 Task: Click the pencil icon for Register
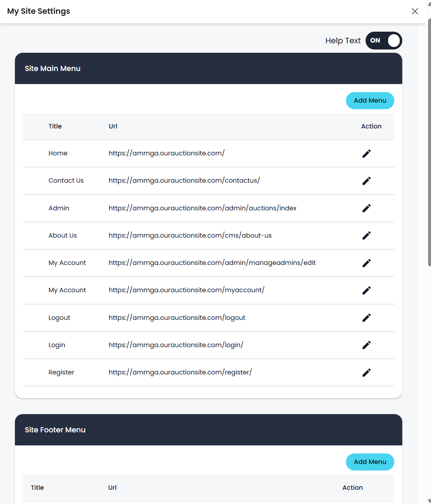click(366, 373)
